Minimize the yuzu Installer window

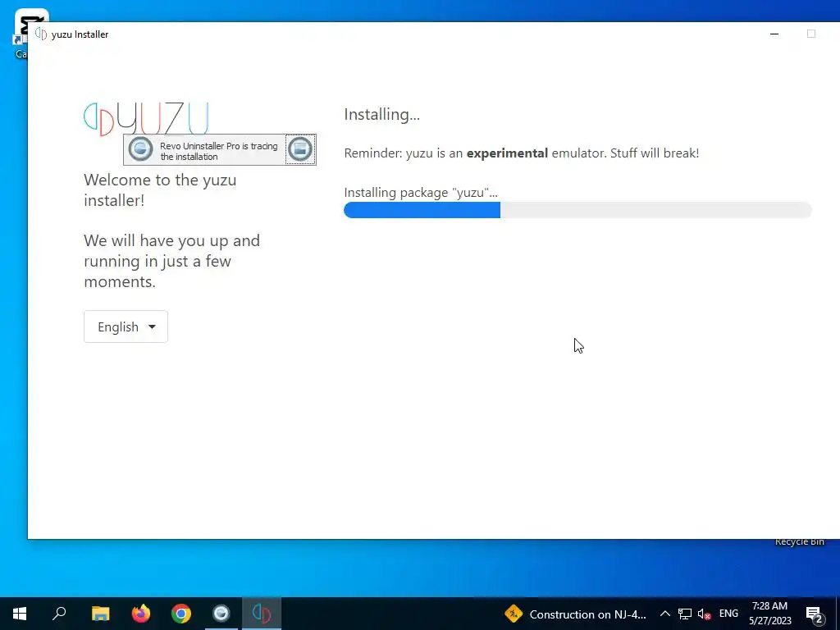[774, 34]
